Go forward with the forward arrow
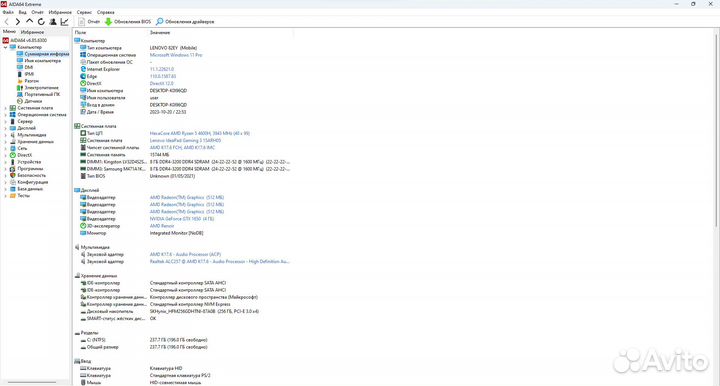The image size is (720, 386). 18,22
